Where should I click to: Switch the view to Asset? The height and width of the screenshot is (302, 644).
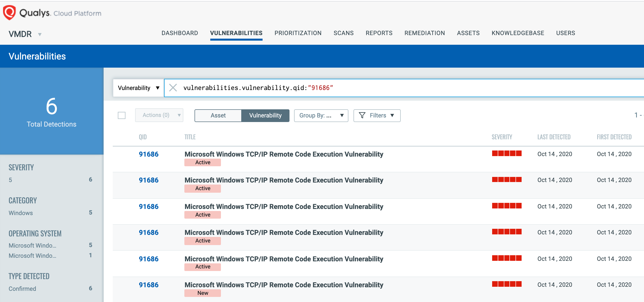point(218,115)
